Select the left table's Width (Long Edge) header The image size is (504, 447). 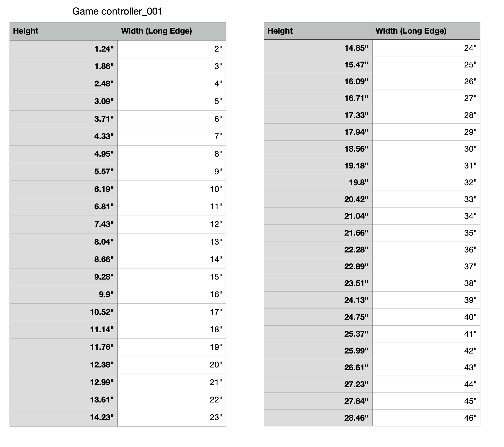coord(171,31)
